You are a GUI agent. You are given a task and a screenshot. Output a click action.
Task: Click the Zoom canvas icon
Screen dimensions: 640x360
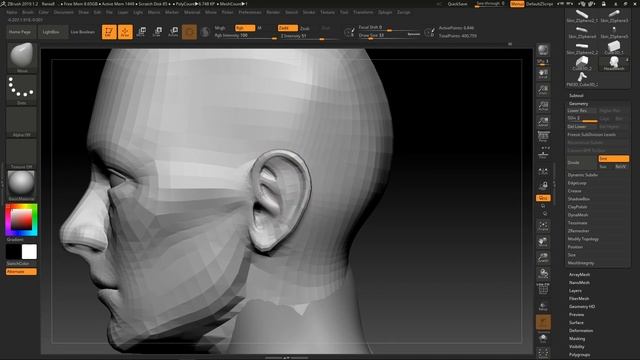point(543,90)
